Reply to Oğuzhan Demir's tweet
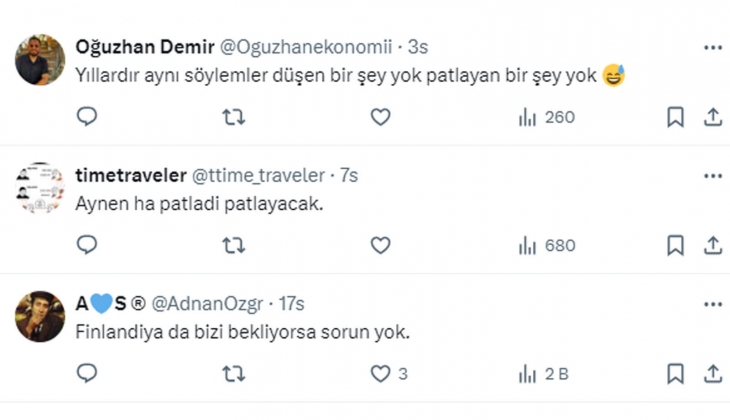 87,117
